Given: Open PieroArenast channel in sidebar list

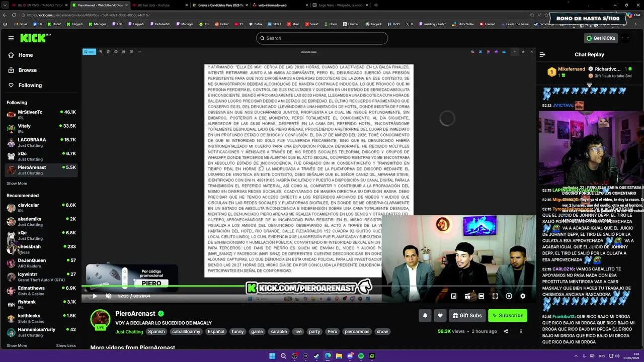Looking at the screenshot, I should 41,170.
